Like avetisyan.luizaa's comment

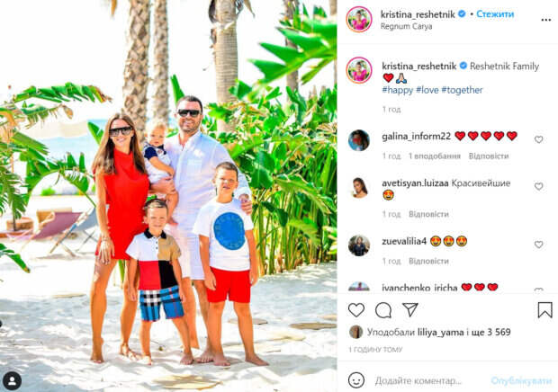click(539, 186)
